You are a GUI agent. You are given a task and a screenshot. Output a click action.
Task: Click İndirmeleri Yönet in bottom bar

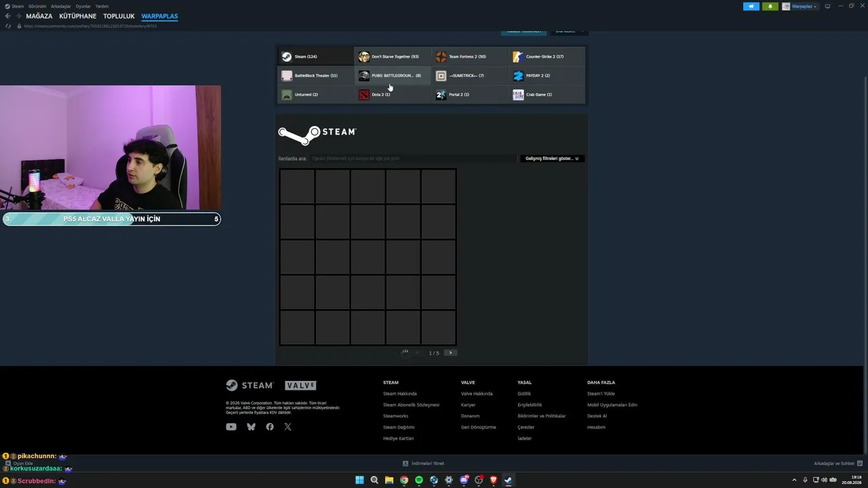424,464
